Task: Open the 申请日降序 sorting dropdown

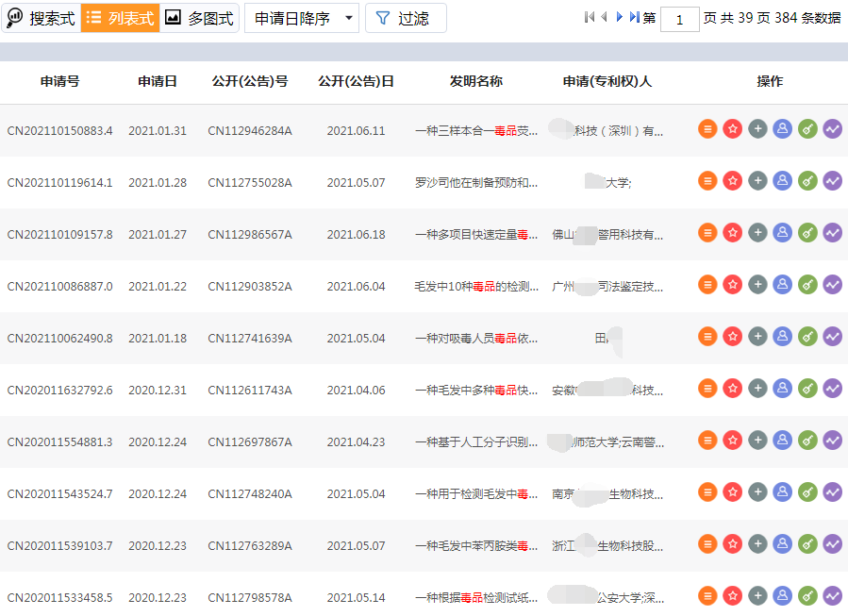Action: (292, 17)
